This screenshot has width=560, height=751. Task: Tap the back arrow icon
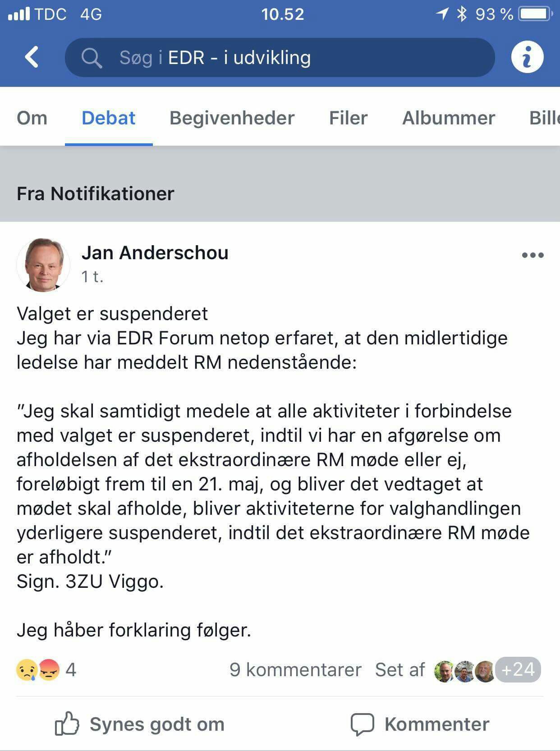(32, 57)
